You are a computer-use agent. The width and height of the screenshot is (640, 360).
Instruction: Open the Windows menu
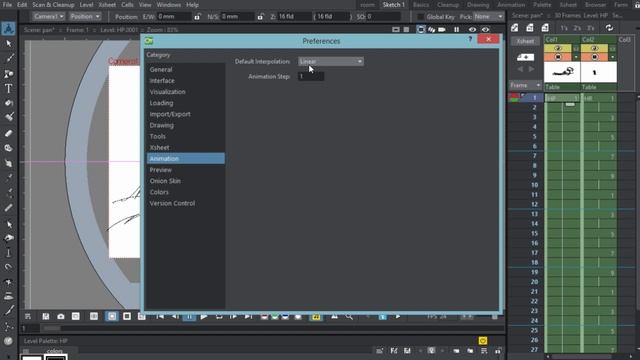click(x=169, y=5)
